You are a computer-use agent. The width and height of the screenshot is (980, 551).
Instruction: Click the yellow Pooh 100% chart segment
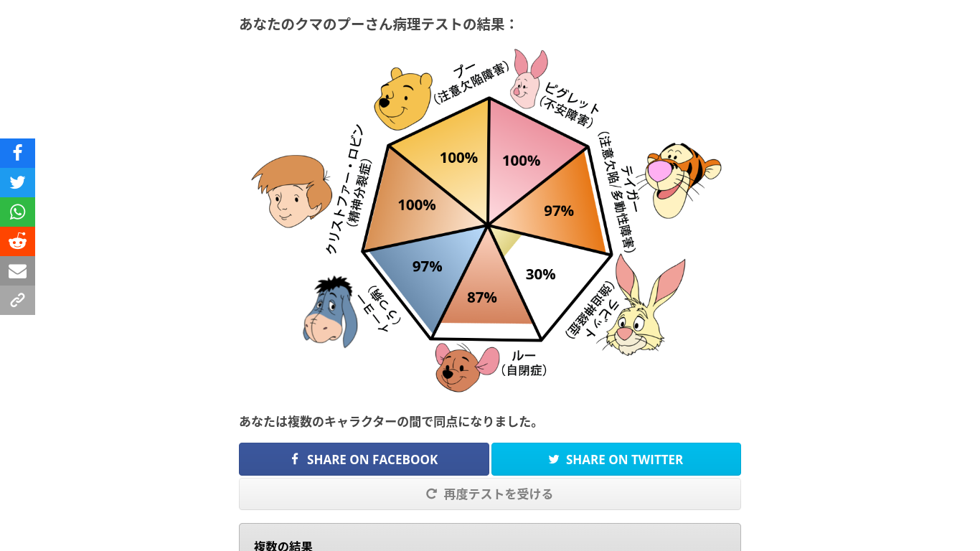tap(452, 158)
